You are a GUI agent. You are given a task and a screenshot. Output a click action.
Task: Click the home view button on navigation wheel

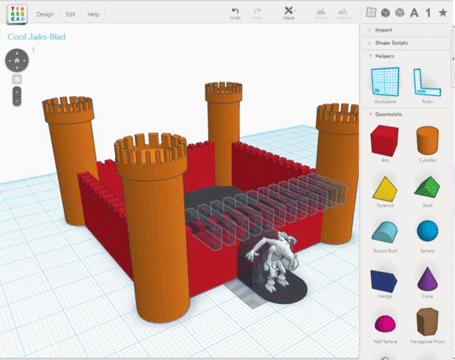point(17,60)
